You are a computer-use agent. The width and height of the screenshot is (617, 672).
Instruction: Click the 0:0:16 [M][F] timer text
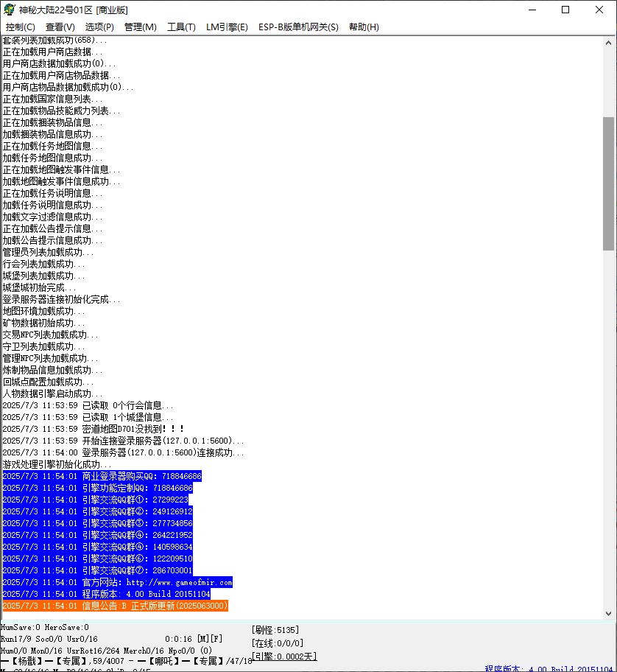click(x=194, y=639)
